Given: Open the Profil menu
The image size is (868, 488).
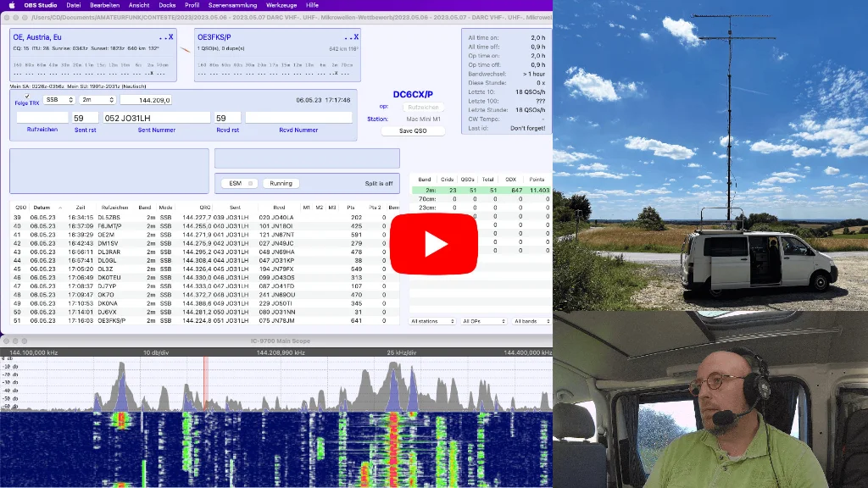Looking at the screenshot, I should (x=192, y=5).
